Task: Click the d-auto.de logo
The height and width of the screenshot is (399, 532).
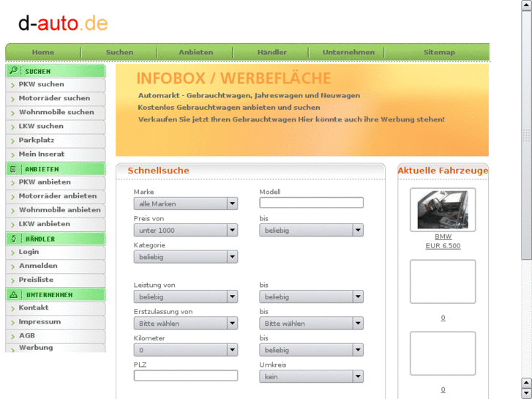Action: tap(63, 23)
